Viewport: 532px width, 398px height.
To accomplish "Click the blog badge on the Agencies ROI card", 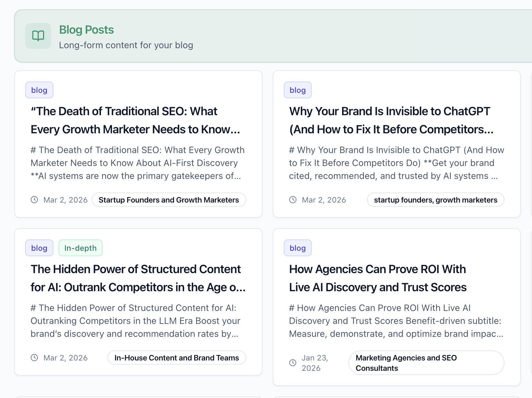I will pyautogui.click(x=297, y=248).
